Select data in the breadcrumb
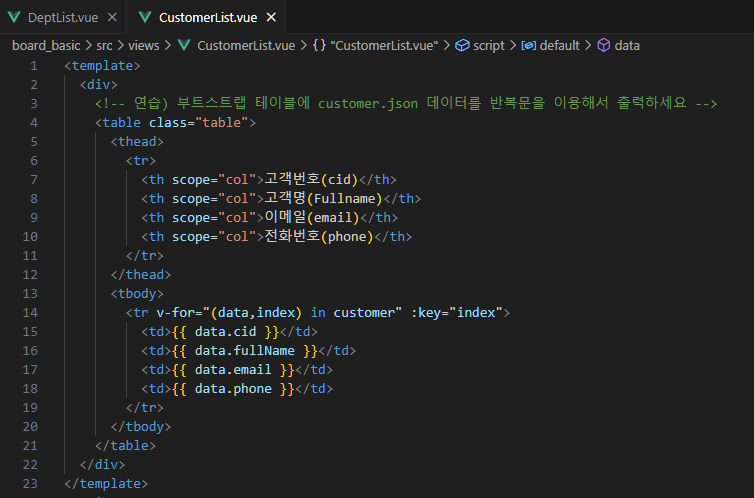Image resolution: width=754 pixels, height=498 pixels. tap(627, 46)
